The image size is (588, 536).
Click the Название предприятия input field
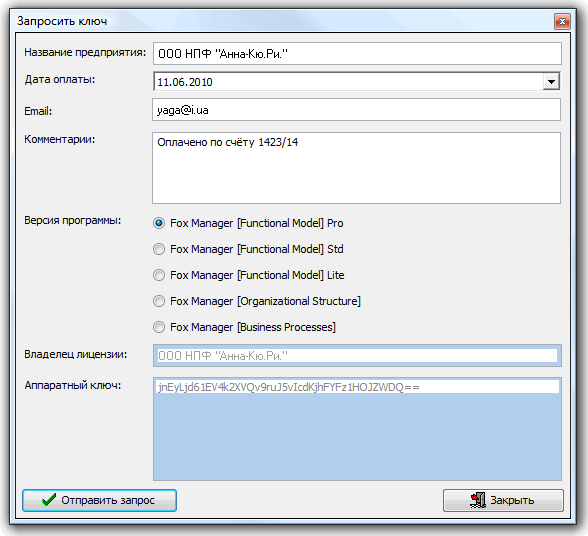(357, 54)
